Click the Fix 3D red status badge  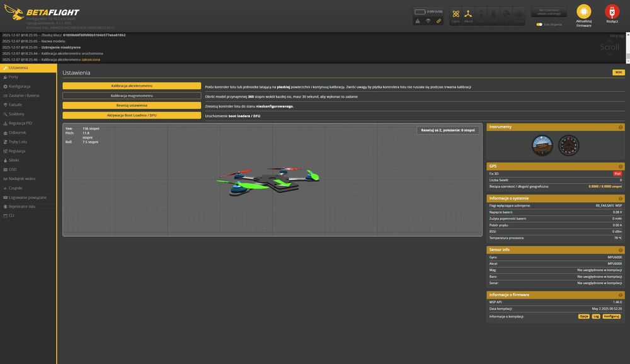(617, 174)
